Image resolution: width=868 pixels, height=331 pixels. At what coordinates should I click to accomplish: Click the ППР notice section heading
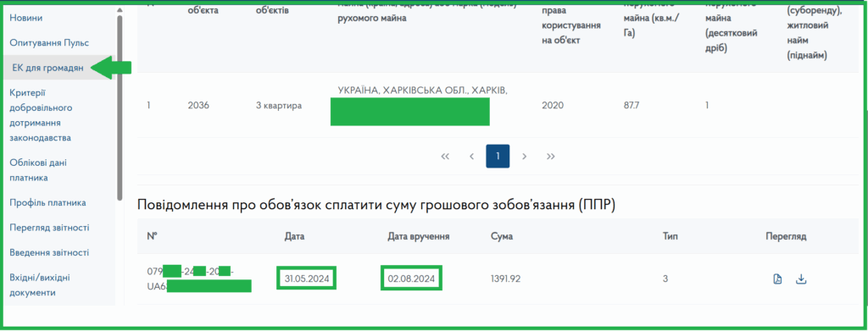(376, 206)
